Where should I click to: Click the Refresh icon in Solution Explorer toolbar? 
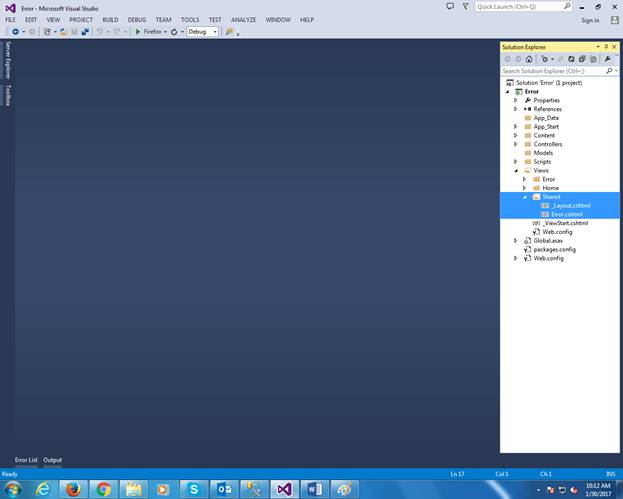tap(571, 59)
